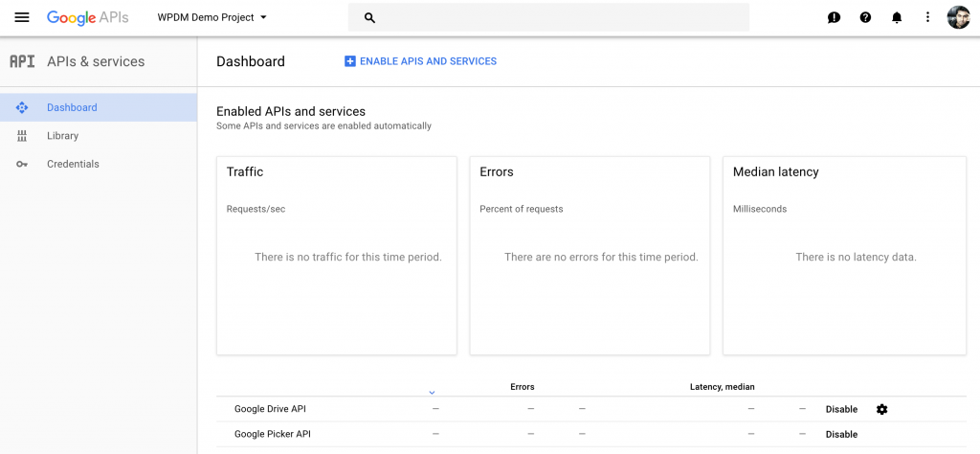
Task: Click the Library sidebar icon
Action: click(x=22, y=136)
